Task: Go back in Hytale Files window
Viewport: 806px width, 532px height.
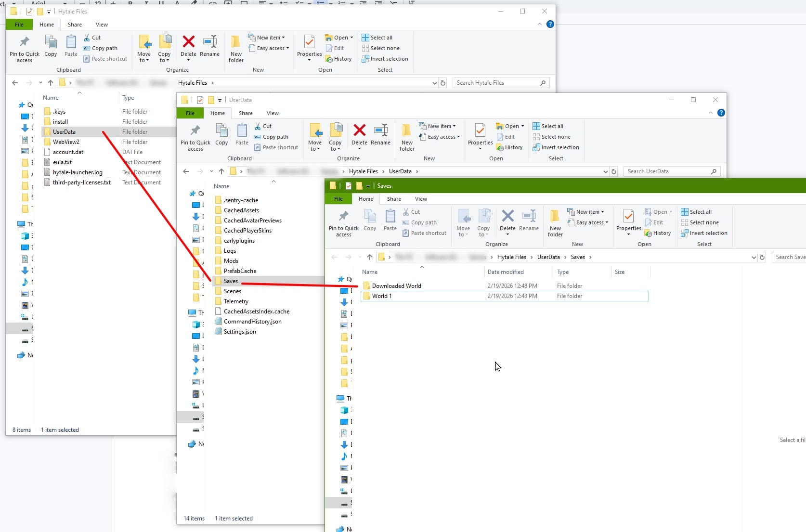Action: [x=15, y=83]
